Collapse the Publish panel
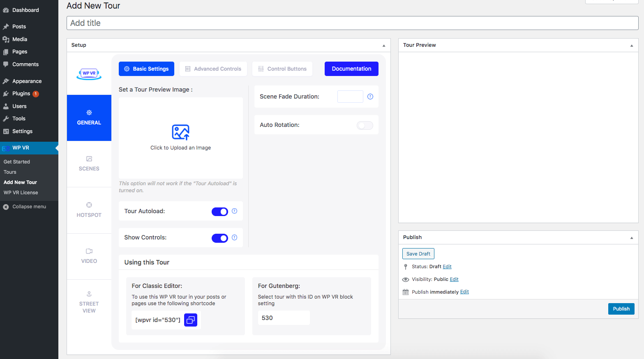Viewport: 644px width, 359px height. click(632, 238)
